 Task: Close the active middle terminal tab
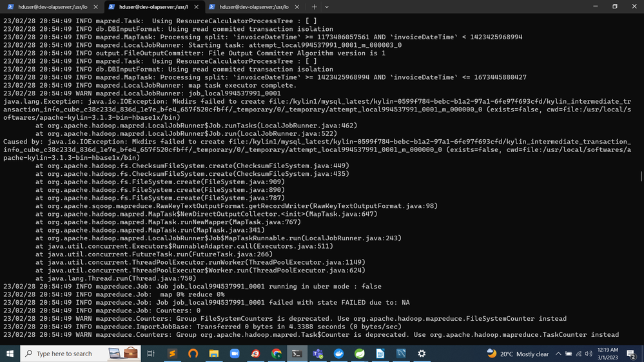[197, 7]
